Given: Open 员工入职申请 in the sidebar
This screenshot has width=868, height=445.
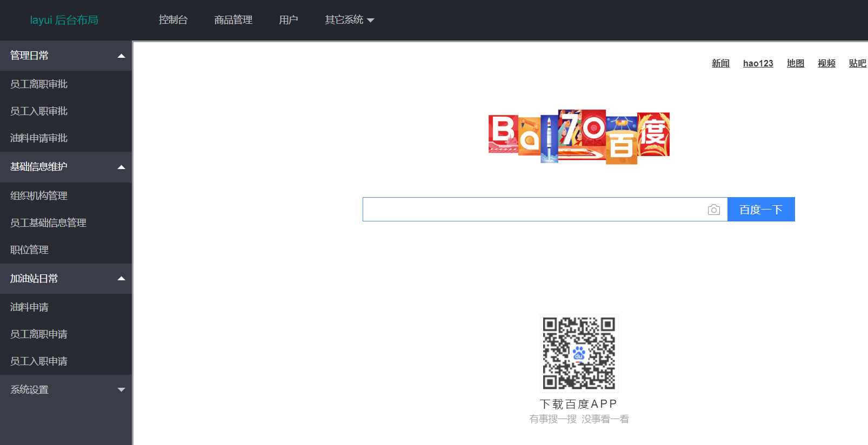Looking at the screenshot, I should tap(66, 361).
